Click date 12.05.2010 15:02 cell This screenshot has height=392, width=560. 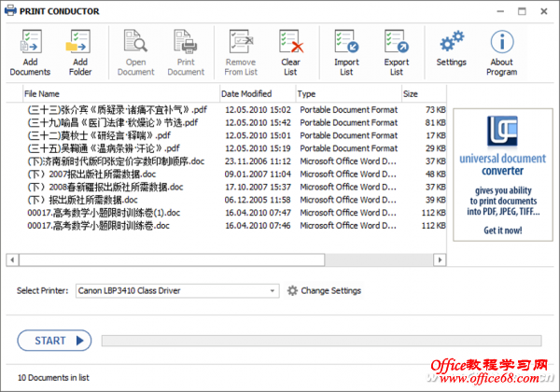click(x=258, y=109)
